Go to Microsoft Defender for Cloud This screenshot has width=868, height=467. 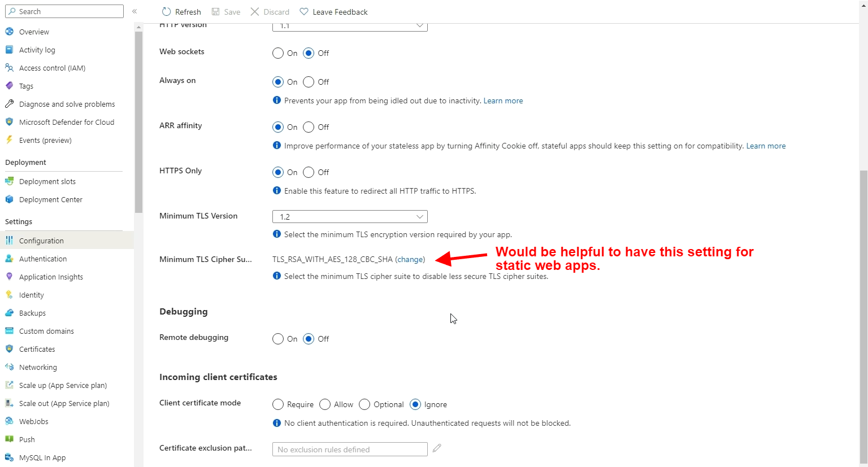click(67, 122)
